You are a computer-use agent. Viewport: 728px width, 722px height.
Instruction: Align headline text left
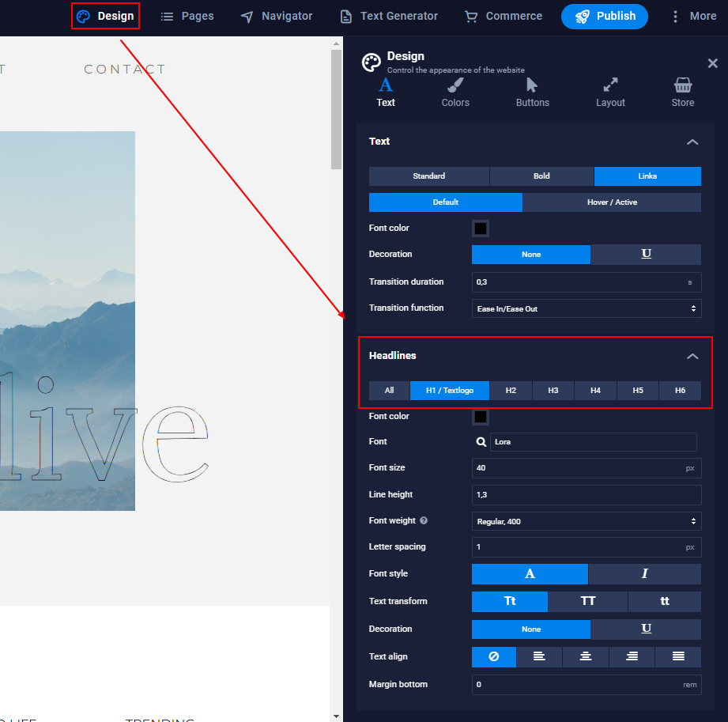tap(539, 656)
